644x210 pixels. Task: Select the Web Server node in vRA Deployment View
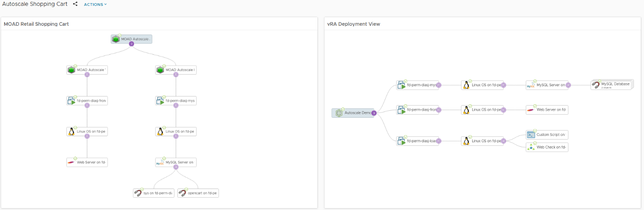(x=547, y=110)
